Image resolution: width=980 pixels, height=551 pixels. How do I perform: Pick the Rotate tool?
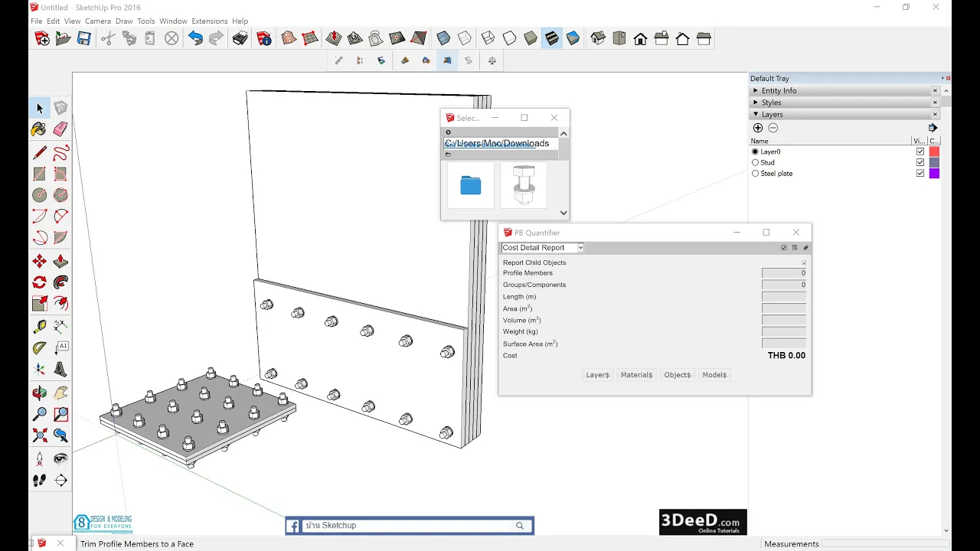click(40, 282)
